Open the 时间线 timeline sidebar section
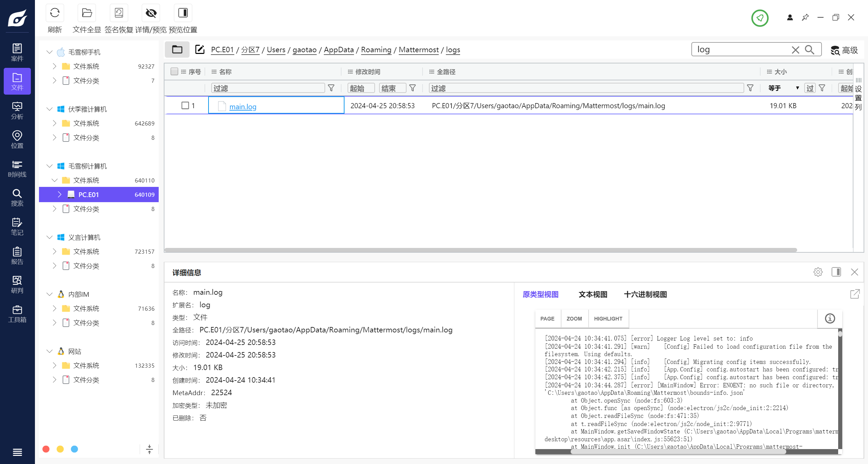 [x=17, y=169]
